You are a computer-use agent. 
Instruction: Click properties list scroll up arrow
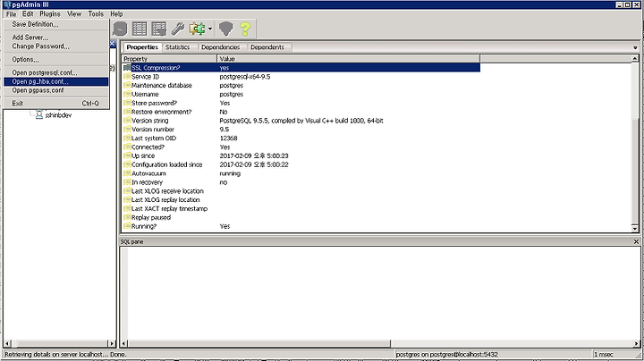tap(635, 59)
